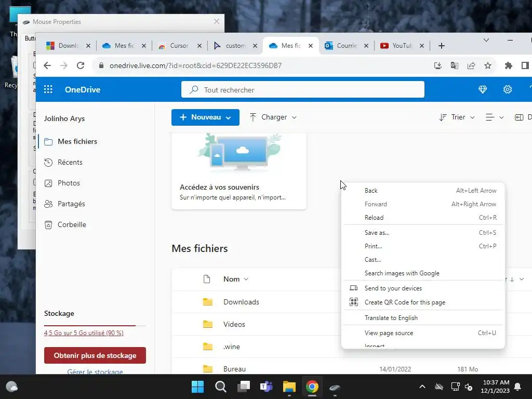Open Task View on taskbar
This screenshot has width=532, height=399.
coord(243,387)
